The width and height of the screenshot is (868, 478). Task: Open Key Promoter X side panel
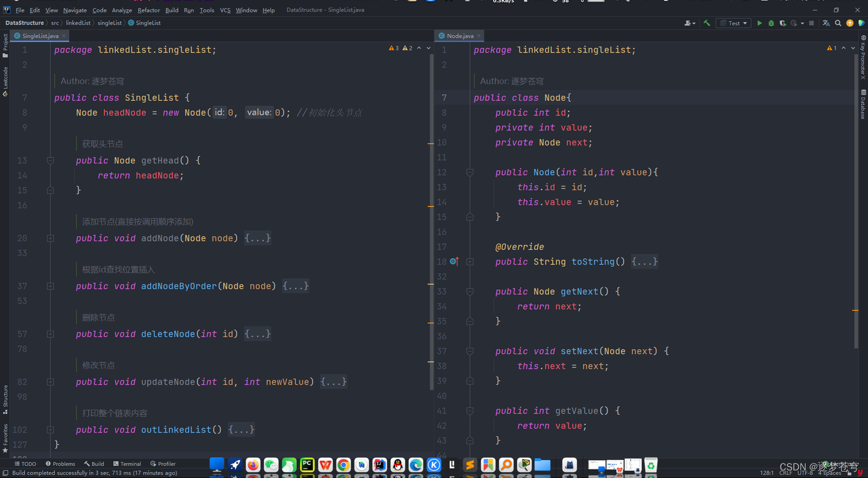point(863,56)
